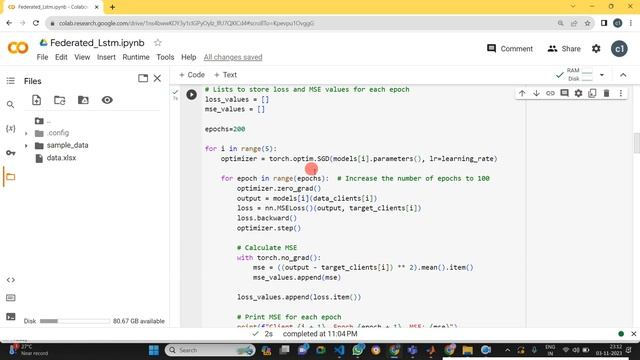640x360 pixels.
Task: Reload the browser page
Action: 36,23
